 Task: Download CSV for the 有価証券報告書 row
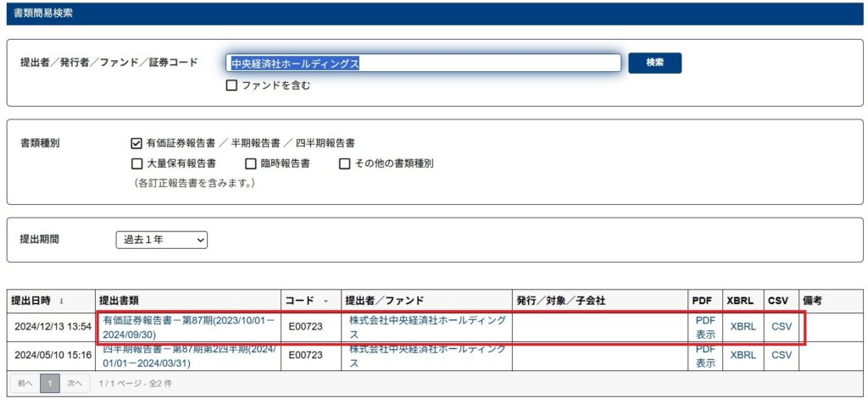(x=782, y=327)
